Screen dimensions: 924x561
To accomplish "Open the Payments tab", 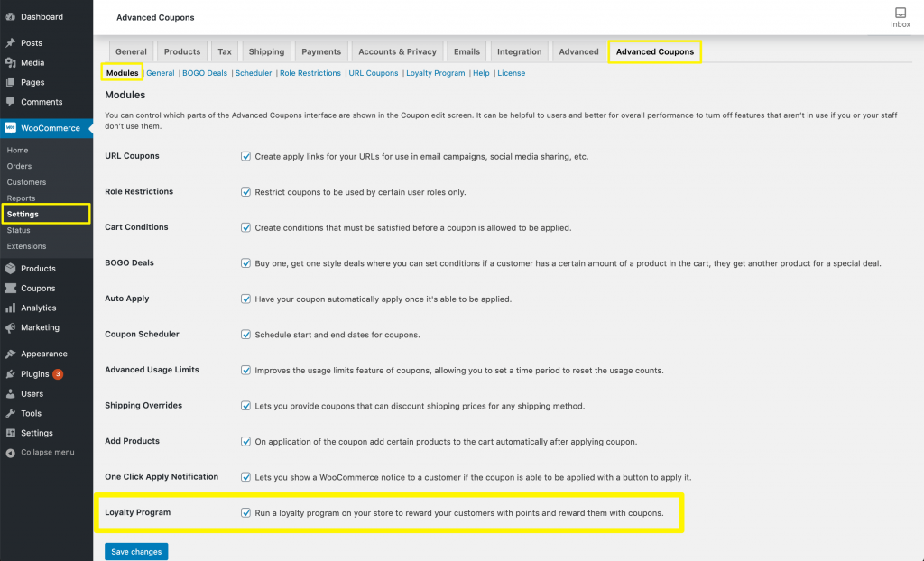I will (x=321, y=51).
